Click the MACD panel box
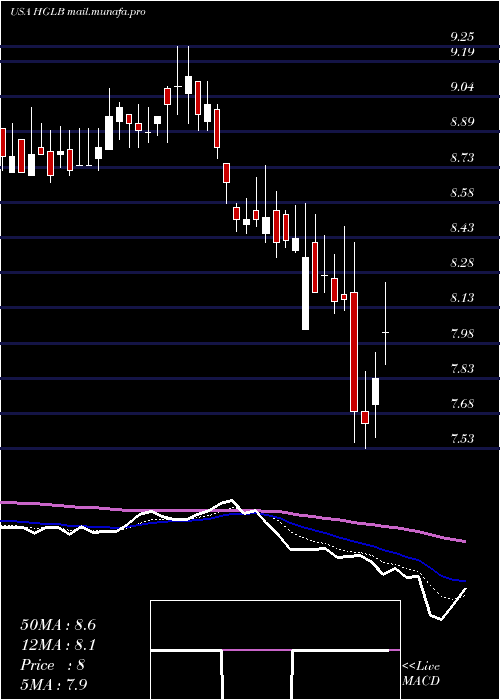Viewport: 500px width, 700px height. [275, 650]
